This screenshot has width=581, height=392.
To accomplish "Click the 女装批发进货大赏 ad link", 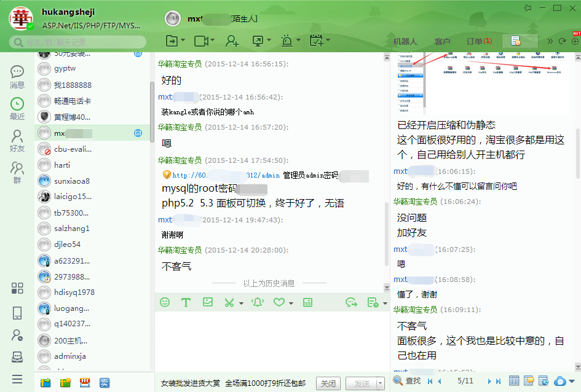I will [x=191, y=383].
